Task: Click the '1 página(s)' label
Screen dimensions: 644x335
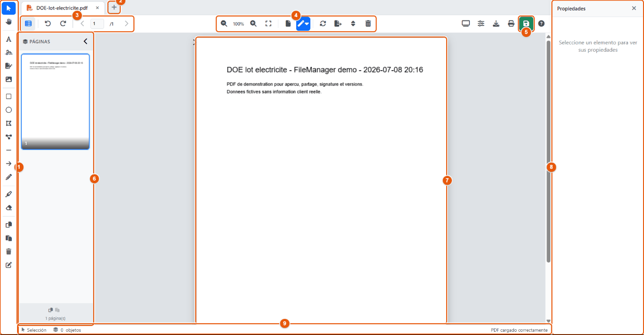Action: click(x=55, y=318)
